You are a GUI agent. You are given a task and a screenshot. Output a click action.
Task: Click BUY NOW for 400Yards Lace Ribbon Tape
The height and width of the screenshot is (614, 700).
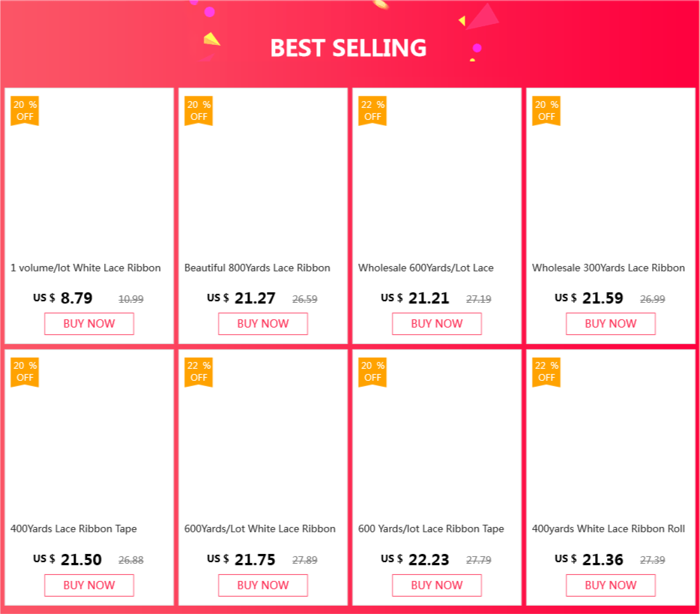click(89, 585)
